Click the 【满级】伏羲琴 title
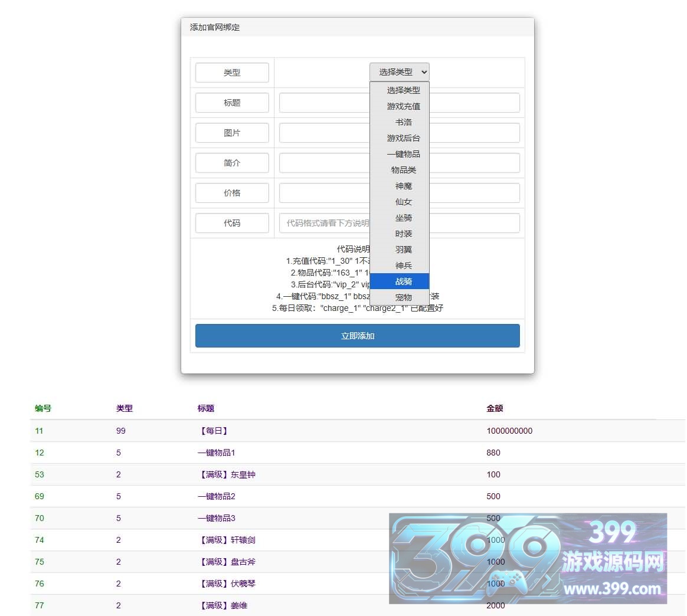 (x=227, y=584)
